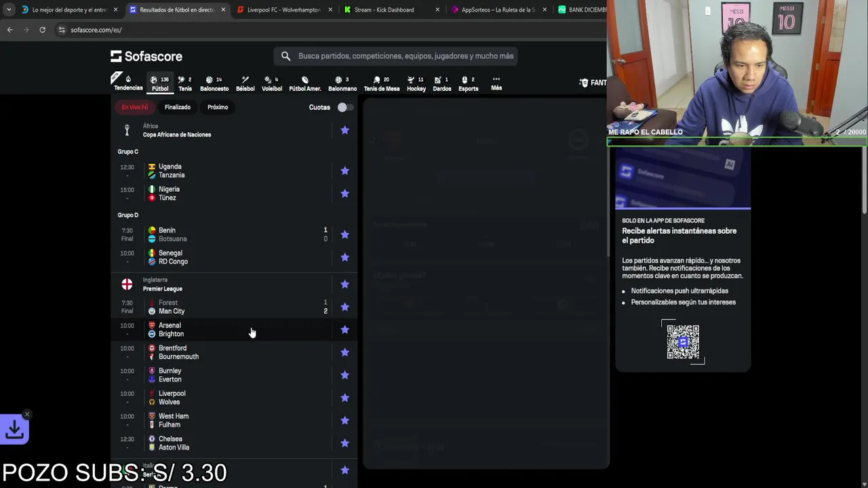Switch to the Liverpool FC - Wolverhampton tab

(x=283, y=10)
